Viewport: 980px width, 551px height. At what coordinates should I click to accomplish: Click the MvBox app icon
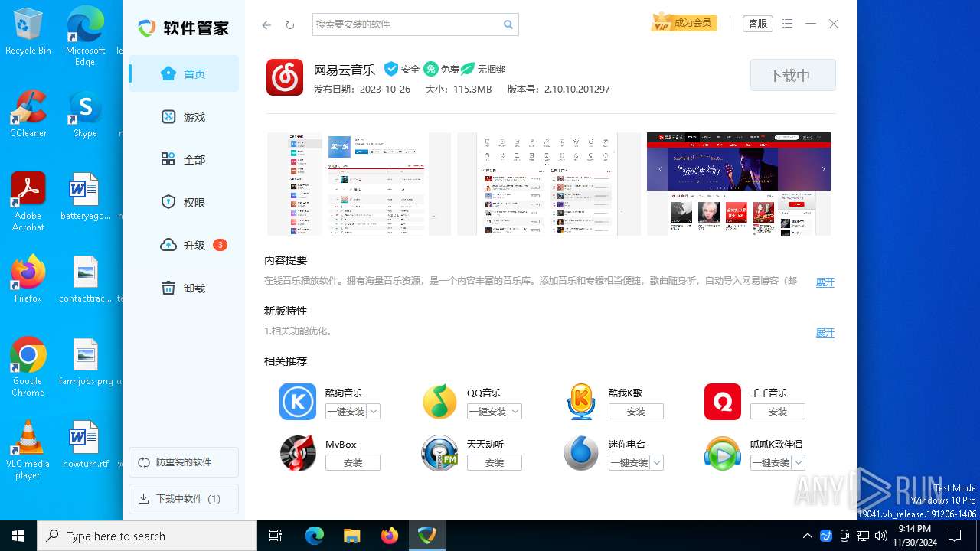coord(298,453)
